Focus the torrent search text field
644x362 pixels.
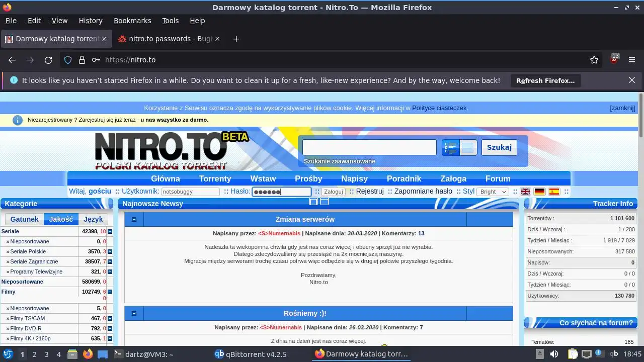click(x=369, y=147)
